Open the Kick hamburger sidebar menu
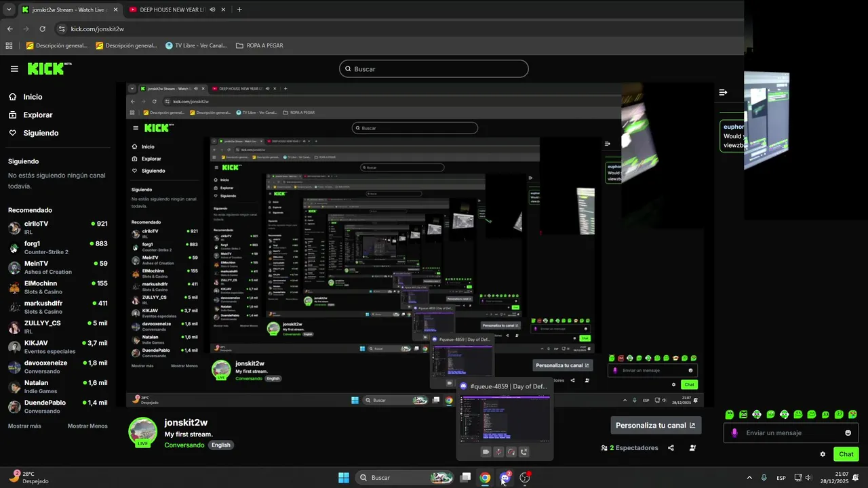Viewport: 868px width, 488px height. [14, 68]
